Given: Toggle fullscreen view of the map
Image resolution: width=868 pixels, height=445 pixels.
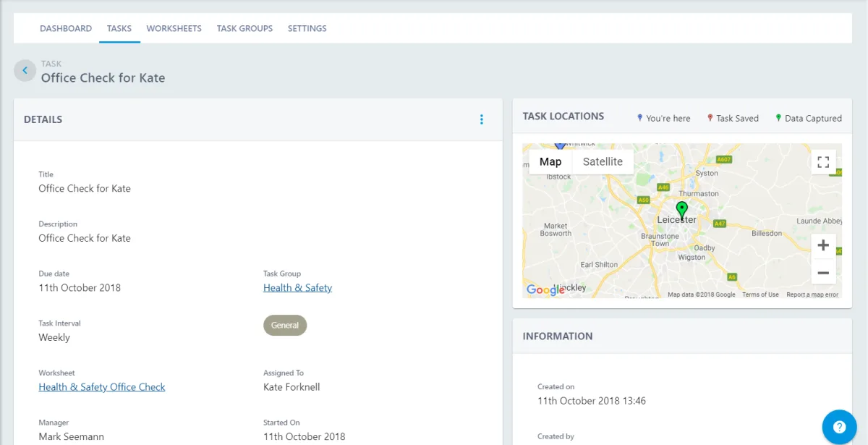Looking at the screenshot, I should (x=823, y=162).
